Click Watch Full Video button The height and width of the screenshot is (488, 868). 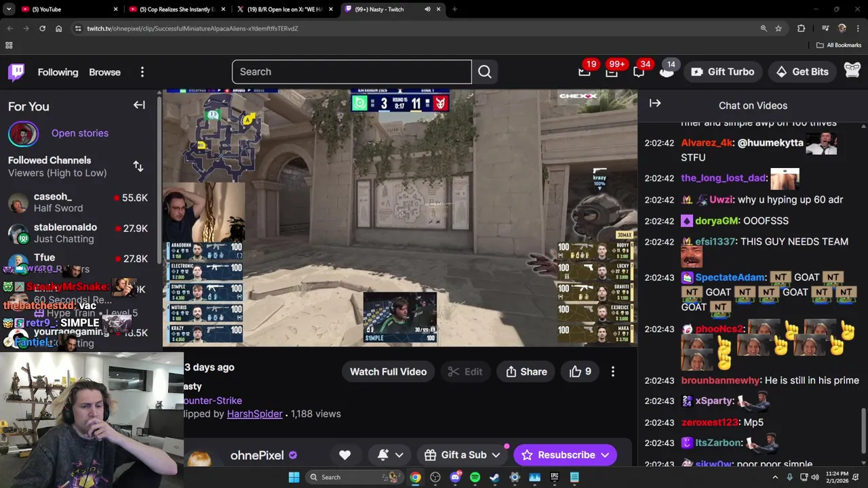pyautogui.click(x=388, y=371)
